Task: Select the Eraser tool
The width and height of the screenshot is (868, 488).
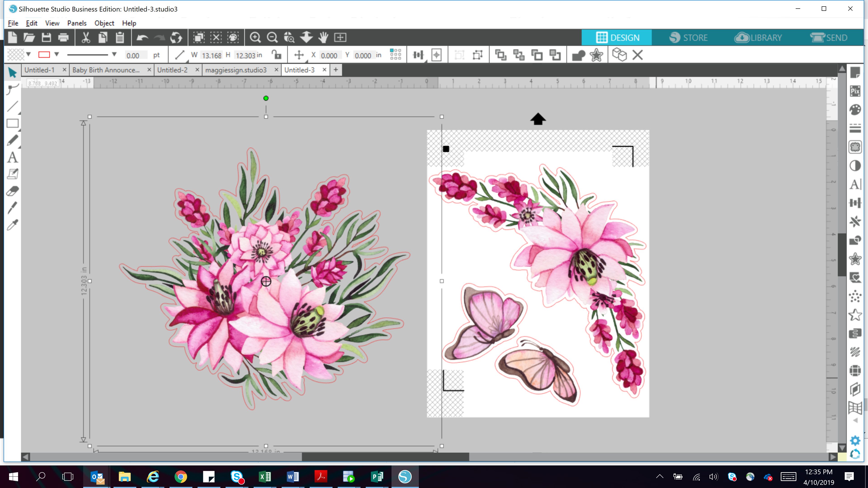Action: [12, 191]
